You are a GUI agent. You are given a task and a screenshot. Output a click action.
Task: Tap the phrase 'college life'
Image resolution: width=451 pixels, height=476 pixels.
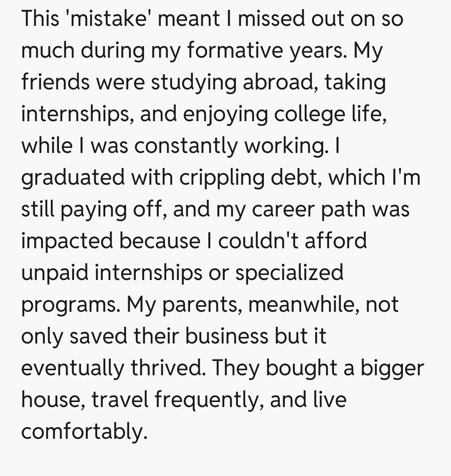pyautogui.click(x=329, y=115)
